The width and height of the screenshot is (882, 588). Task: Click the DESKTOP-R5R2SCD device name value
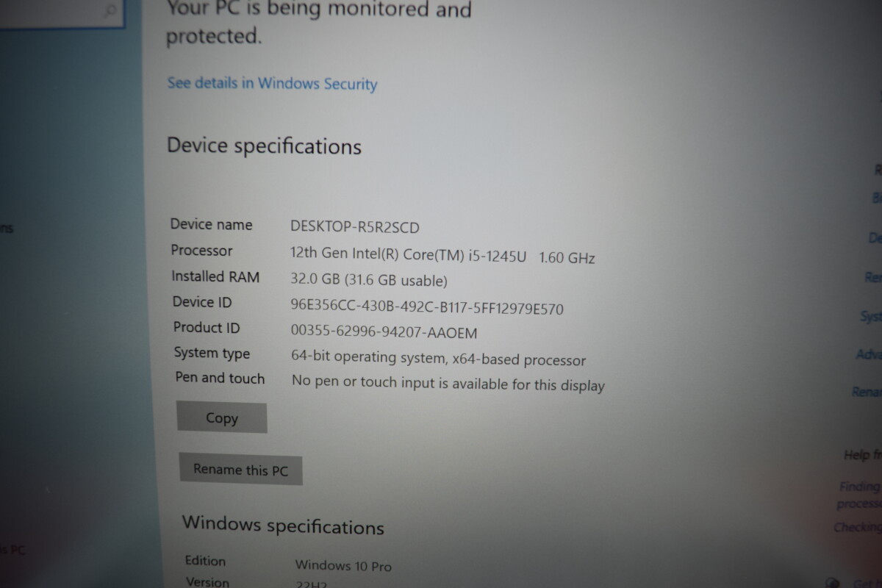(x=355, y=228)
